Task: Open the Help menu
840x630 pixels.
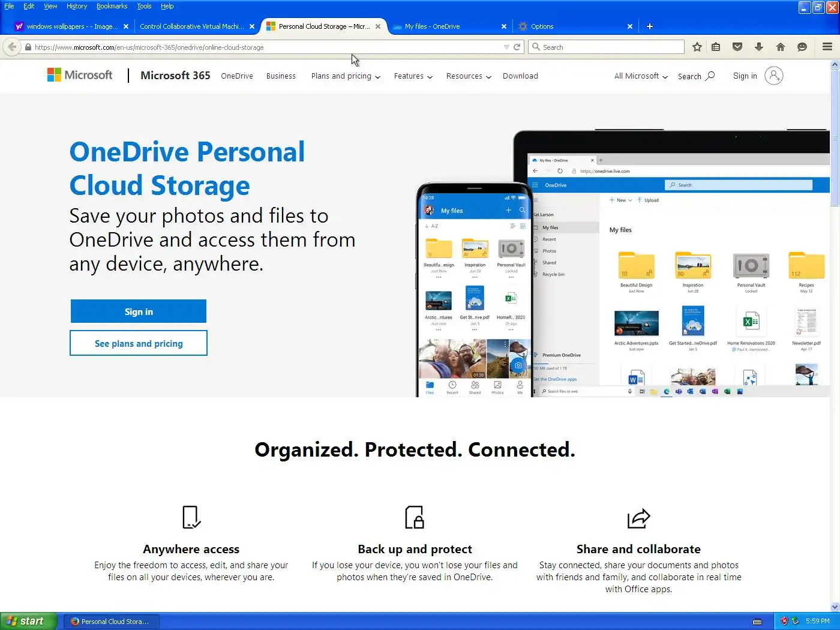Action: point(167,6)
